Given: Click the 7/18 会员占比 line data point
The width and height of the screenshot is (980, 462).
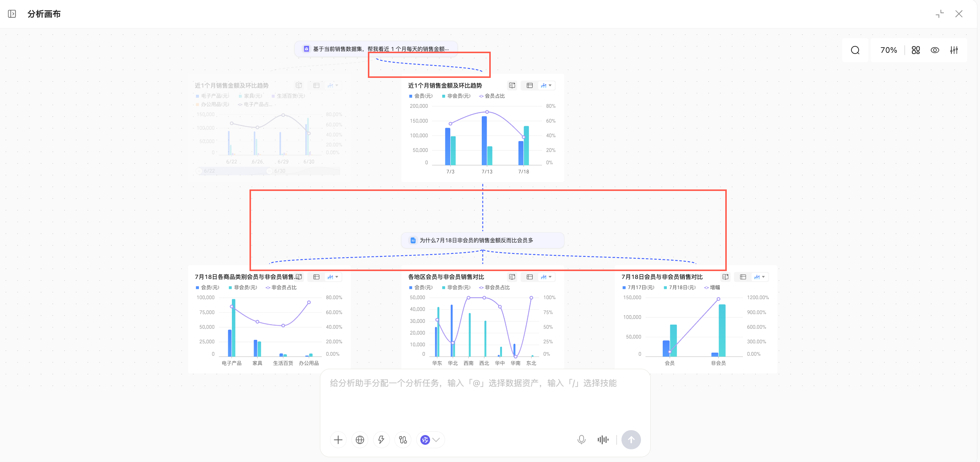Looking at the screenshot, I should 523,137.
